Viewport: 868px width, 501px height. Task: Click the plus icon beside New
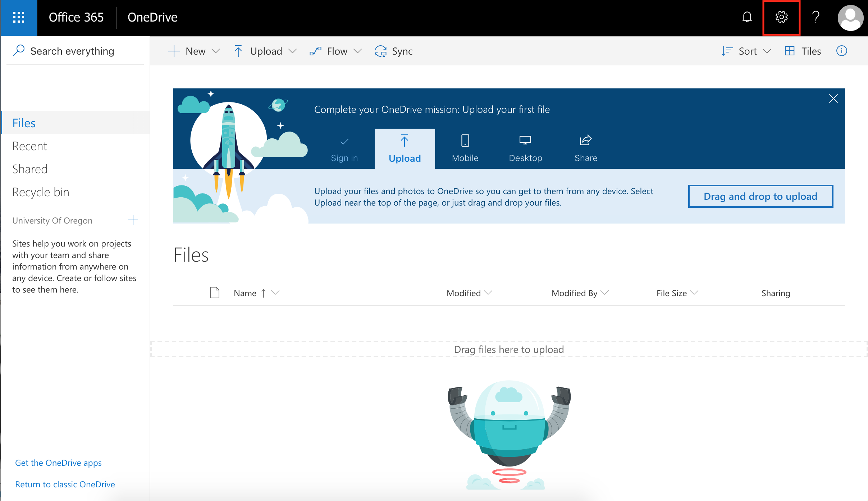click(174, 51)
